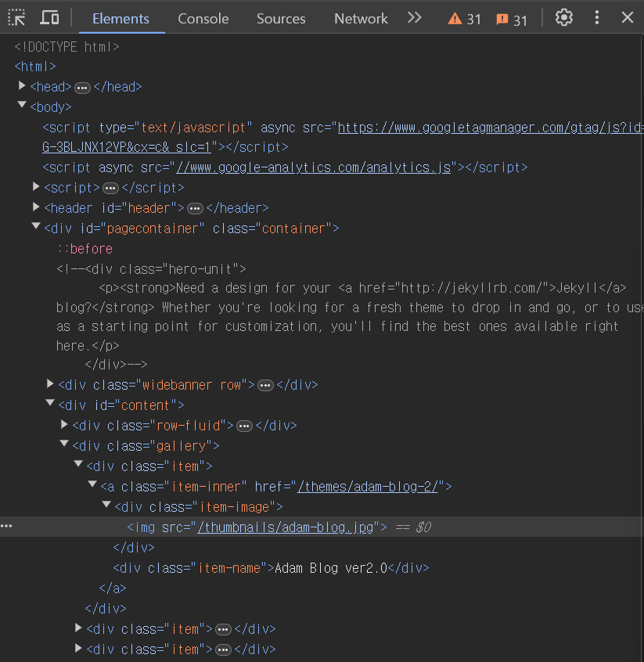The image size is (644, 662).
Task: Collapse the body element
Action: [x=22, y=105]
